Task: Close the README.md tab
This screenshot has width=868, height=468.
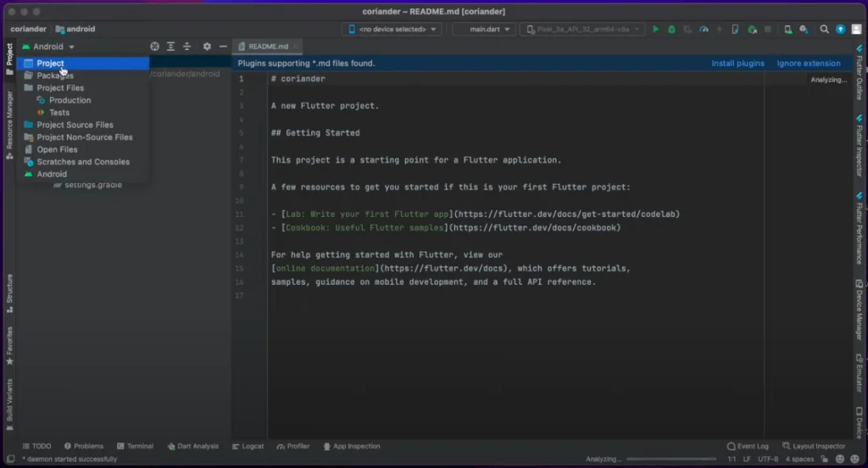Action: [295, 47]
